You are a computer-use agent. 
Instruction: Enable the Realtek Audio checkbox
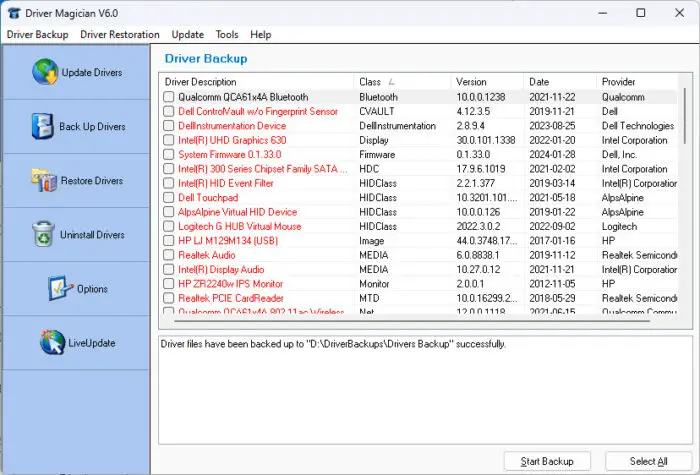pos(168,255)
